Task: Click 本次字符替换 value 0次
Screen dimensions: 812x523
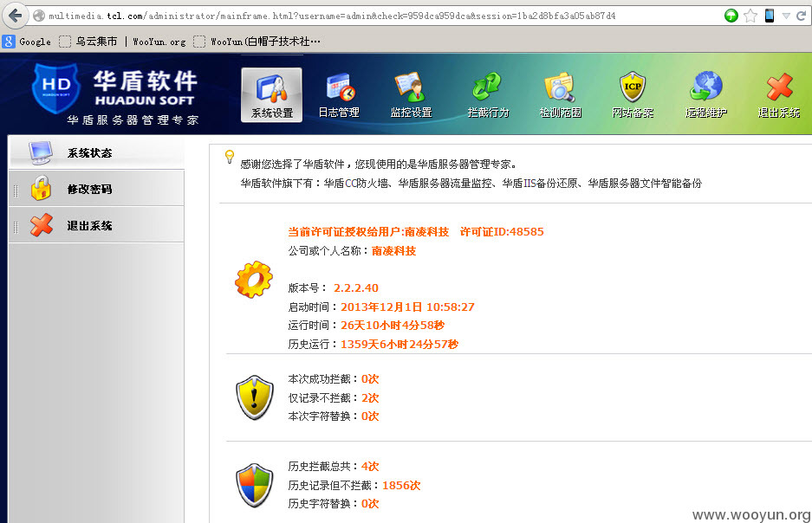Action: coord(370,416)
